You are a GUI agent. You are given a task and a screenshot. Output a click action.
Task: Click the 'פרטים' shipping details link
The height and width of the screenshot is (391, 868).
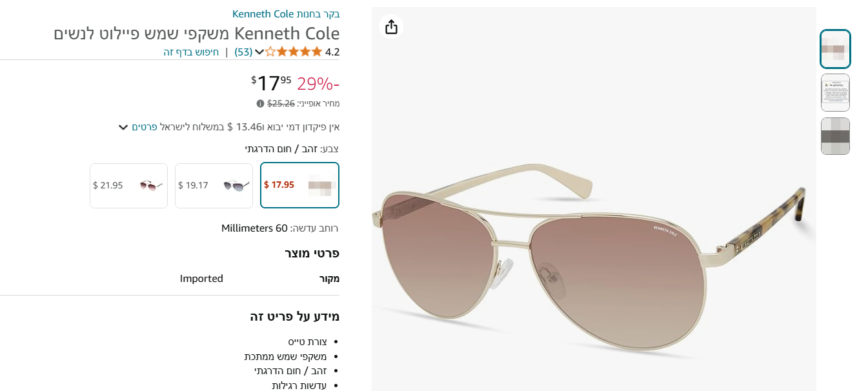pyautogui.click(x=145, y=127)
